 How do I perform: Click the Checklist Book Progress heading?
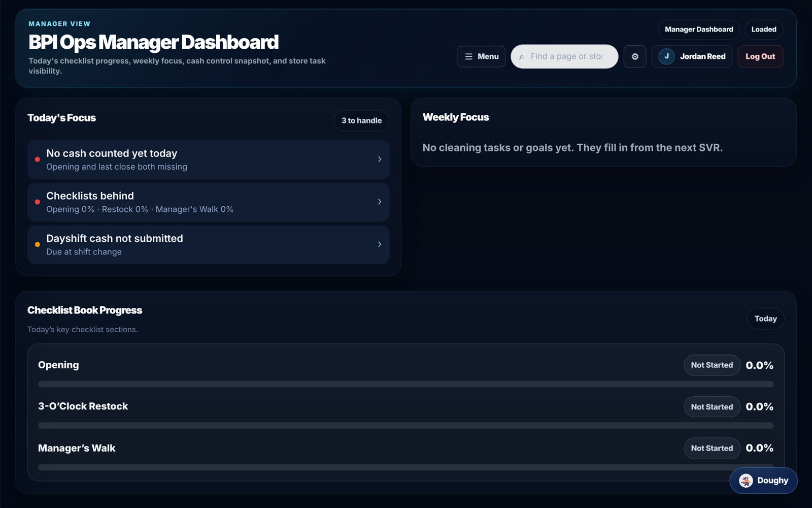click(85, 310)
